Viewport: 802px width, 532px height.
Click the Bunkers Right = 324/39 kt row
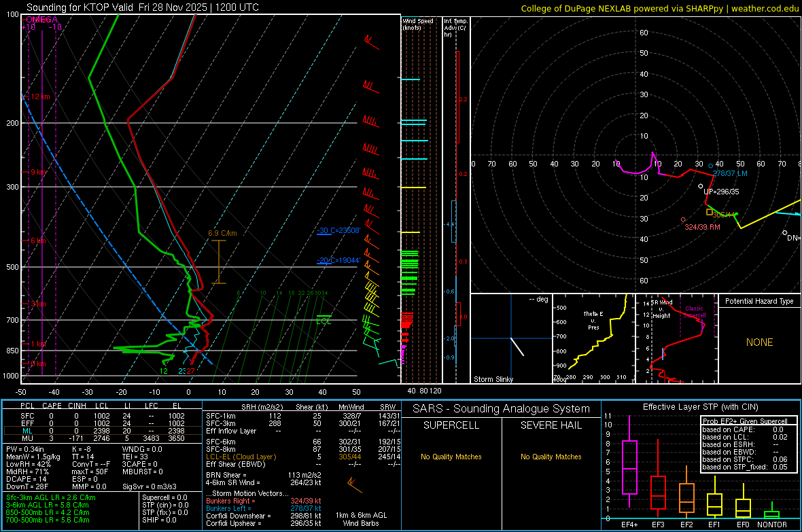point(264,501)
